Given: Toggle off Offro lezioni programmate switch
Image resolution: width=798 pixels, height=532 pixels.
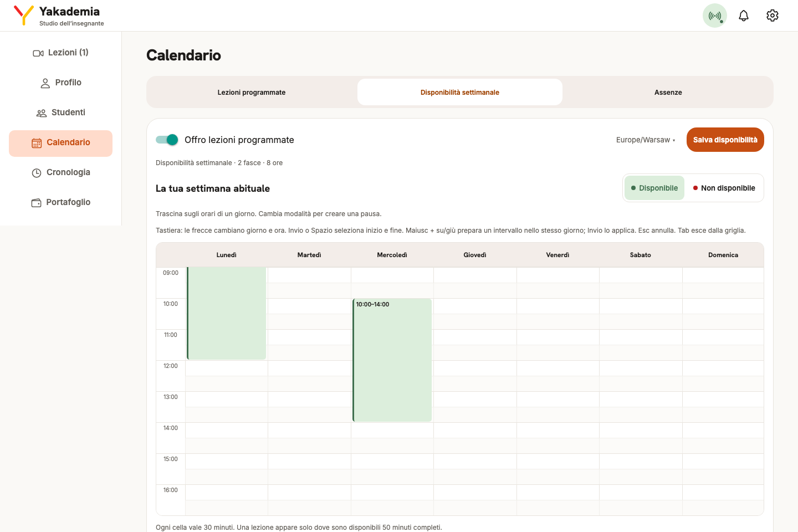Looking at the screenshot, I should pyautogui.click(x=167, y=140).
